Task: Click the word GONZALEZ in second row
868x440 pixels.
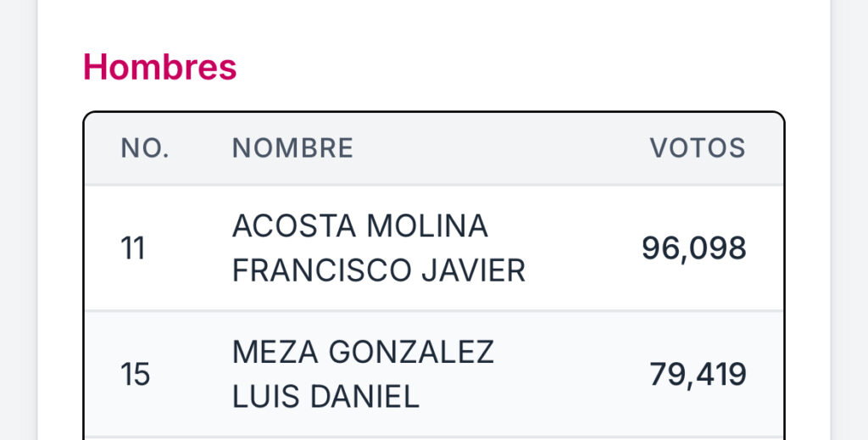Action: [x=411, y=352]
